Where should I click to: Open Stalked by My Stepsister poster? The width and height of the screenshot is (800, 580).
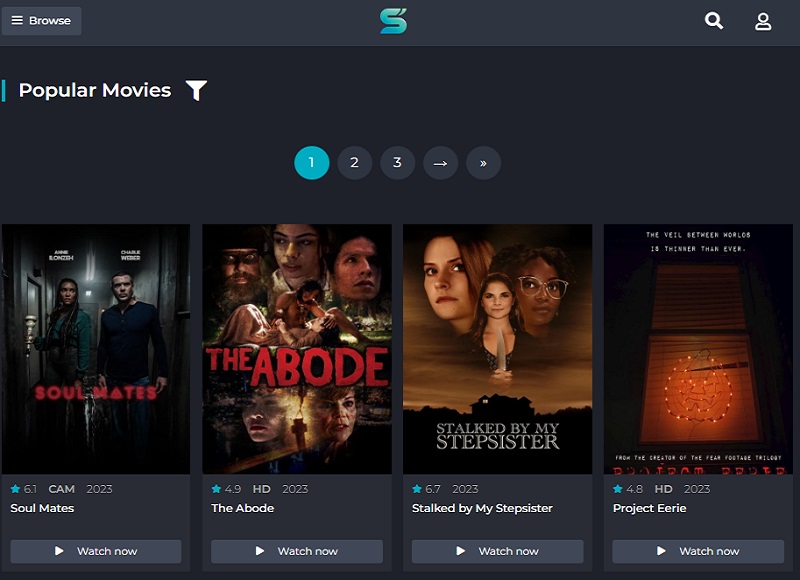tap(497, 349)
